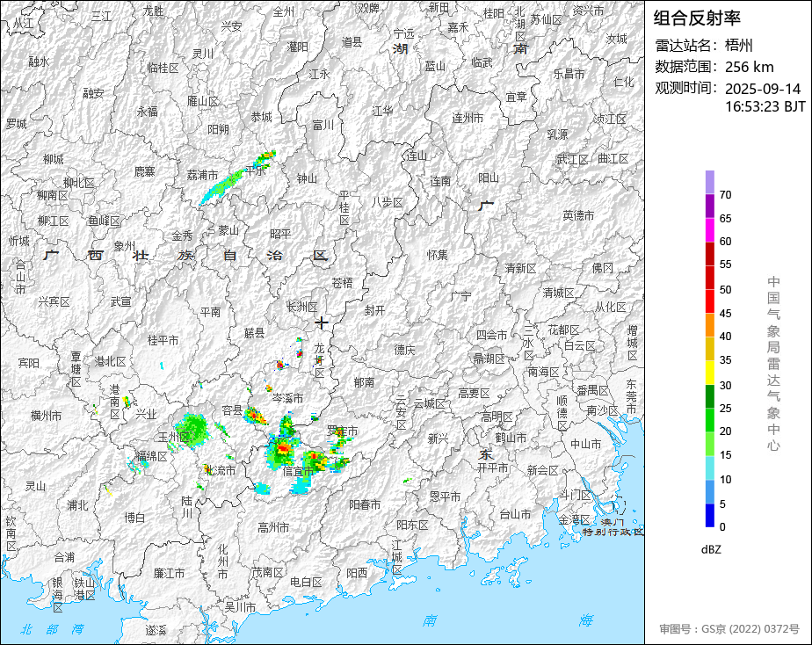Image resolution: width=812 pixels, height=645 pixels.
Task: Click the 吴川市 map label
Action: tap(240, 606)
